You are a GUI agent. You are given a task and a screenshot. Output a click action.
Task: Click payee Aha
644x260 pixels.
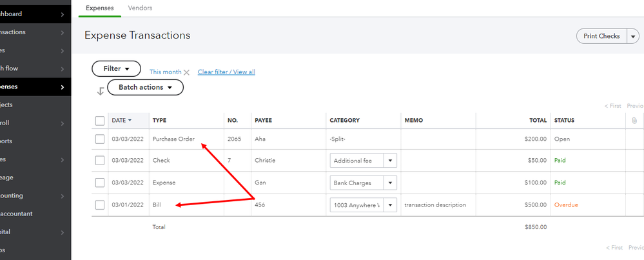260,139
